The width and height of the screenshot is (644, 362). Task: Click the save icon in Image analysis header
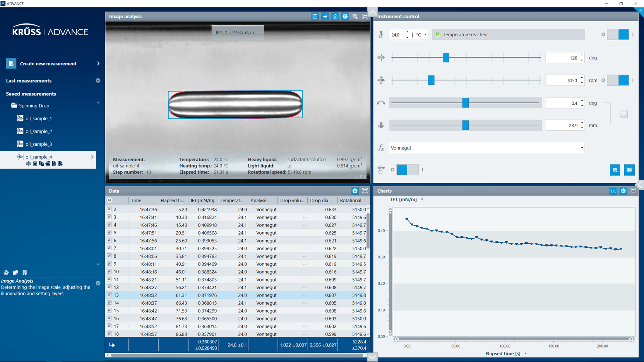click(x=315, y=16)
